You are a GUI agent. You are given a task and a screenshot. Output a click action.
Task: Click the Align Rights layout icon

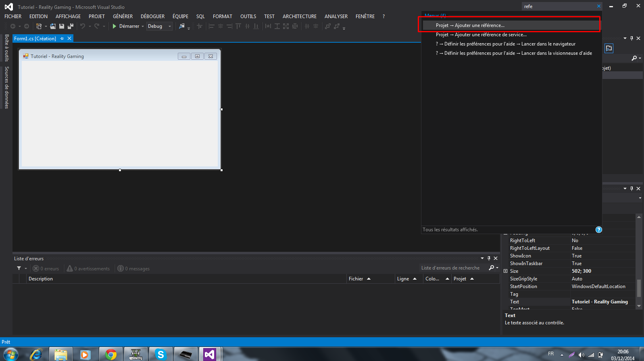click(229, 26)
